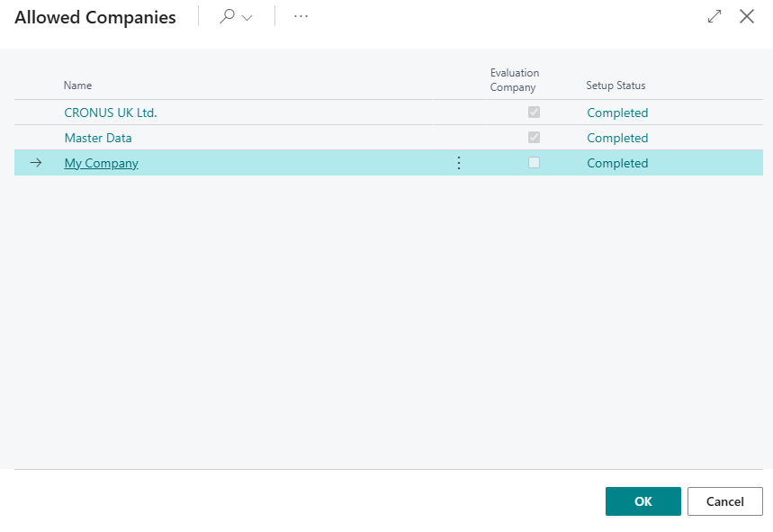Open the Master Data company link
Viewport: 773px width, 532px height.
[x=98, y=138]
